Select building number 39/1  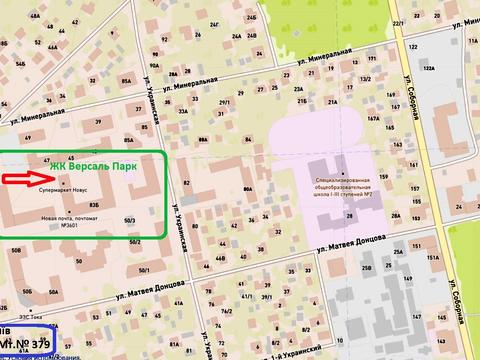point(267,297)
